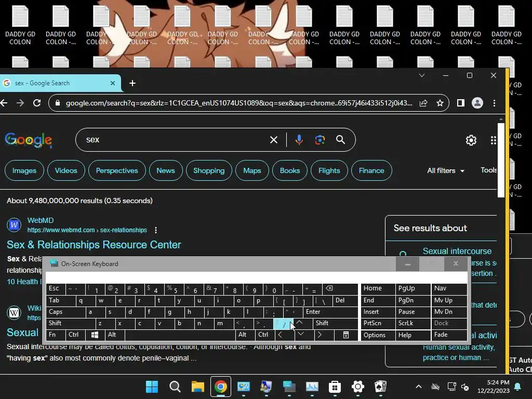Toggle the Fade key on the On-Screen Keyboard

(449, 335)
